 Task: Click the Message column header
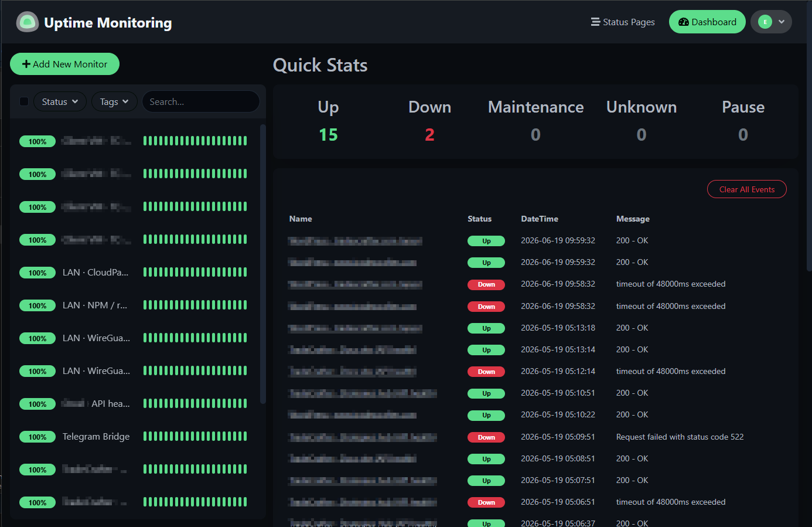[x=633, y=219]
